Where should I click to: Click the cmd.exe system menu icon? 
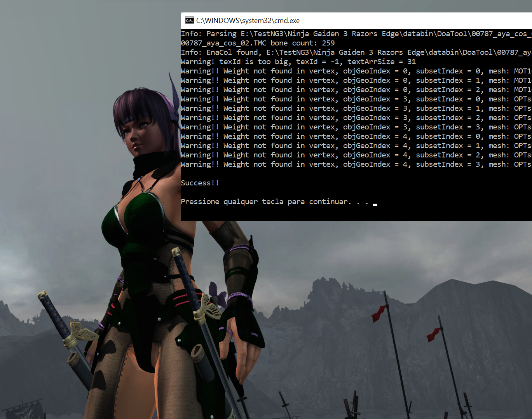tap(189, 21)
